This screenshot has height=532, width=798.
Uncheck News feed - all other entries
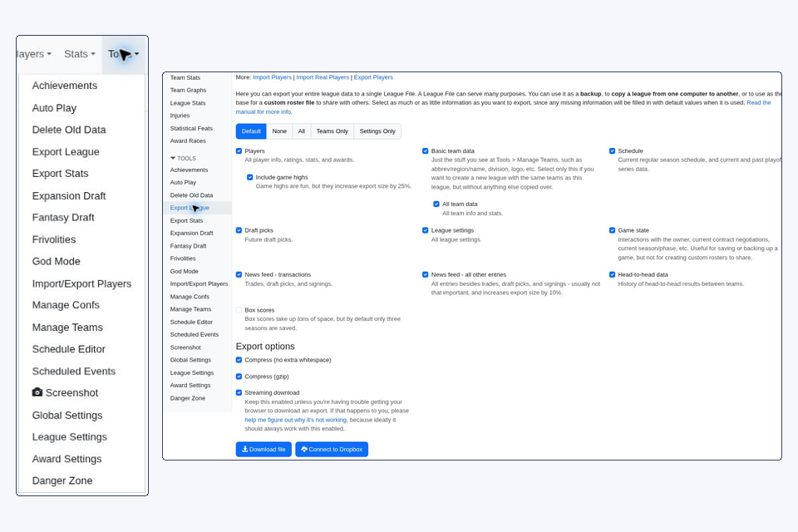click(x=426, y=275)
